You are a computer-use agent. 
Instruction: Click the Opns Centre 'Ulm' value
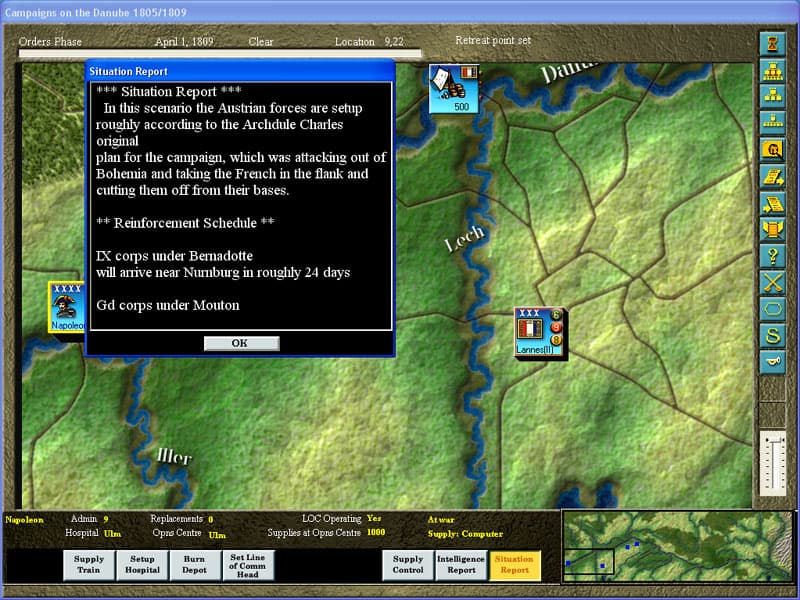click(217, 535)
